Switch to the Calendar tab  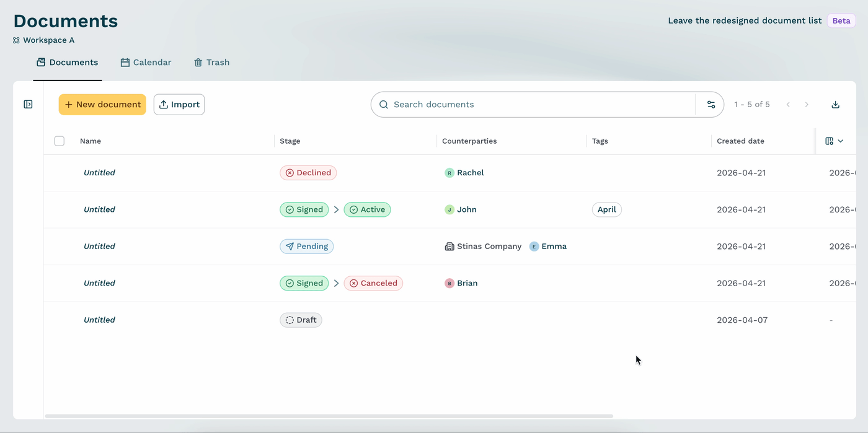point(146,63)
